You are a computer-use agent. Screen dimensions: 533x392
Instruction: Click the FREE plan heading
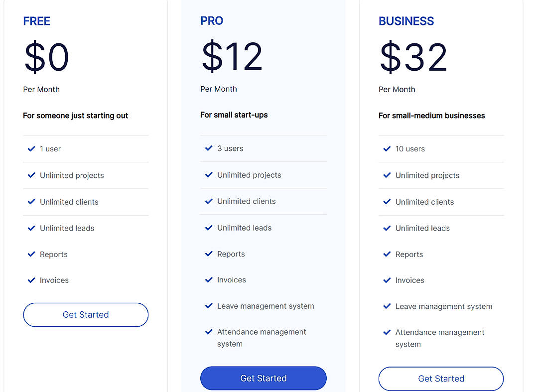[x=36, y=21]
